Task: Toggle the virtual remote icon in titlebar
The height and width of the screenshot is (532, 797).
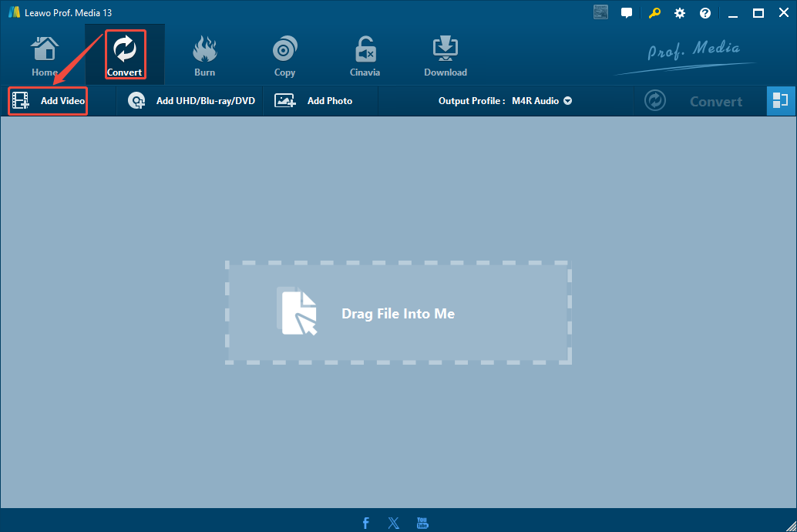Action: click(x=600, y=12)
